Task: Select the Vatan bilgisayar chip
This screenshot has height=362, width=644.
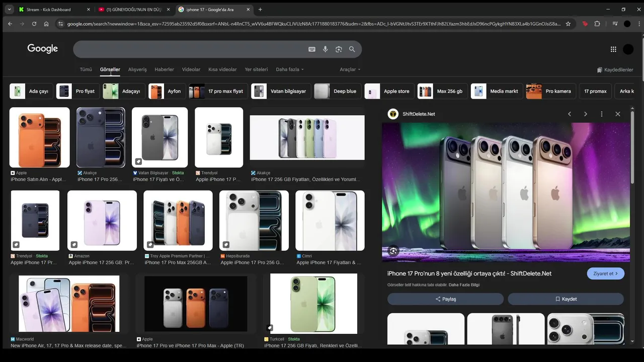Action: pos(281,91)
